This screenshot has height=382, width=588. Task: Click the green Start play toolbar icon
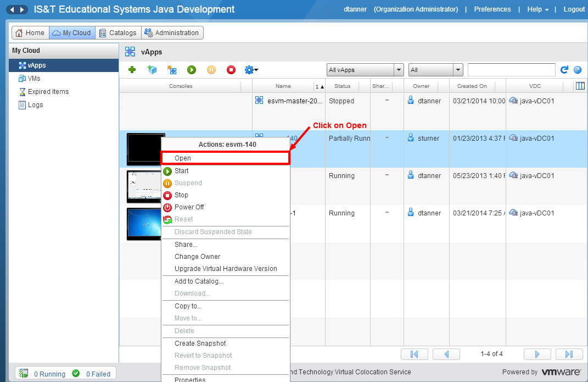click(x=192, y=70)
